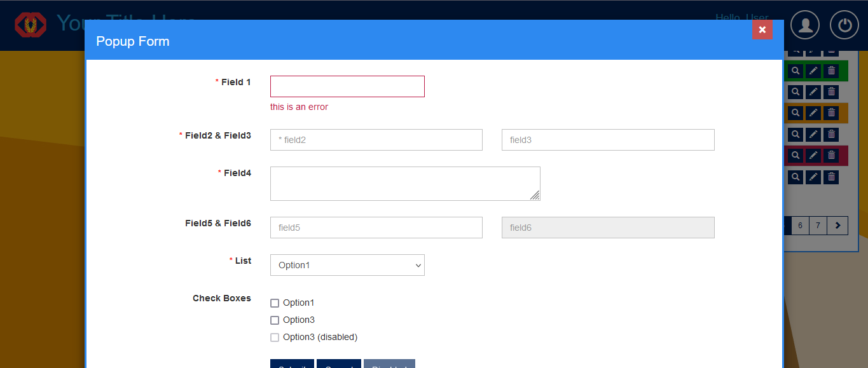Go to page 7 in pagination
Viewport: 868px width, 368px height.
818,226
